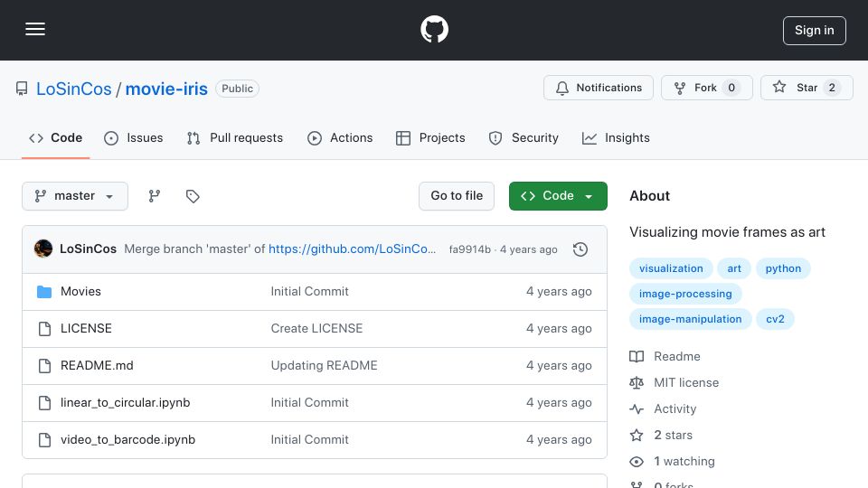Image resolution: width=868 pixels, height=488 pixels.
Task: Click the file icon beside video_to_barcode.ipynb
Action: 44,440
